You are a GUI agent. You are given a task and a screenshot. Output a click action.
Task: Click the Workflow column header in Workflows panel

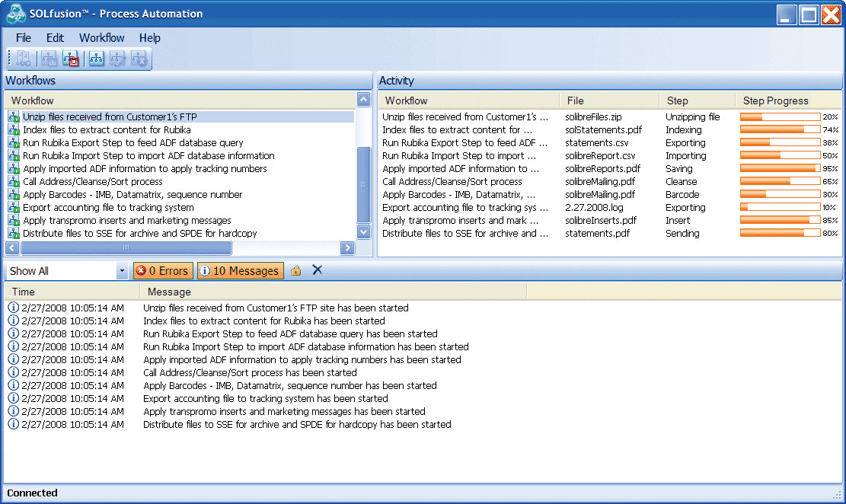(180, 100)
